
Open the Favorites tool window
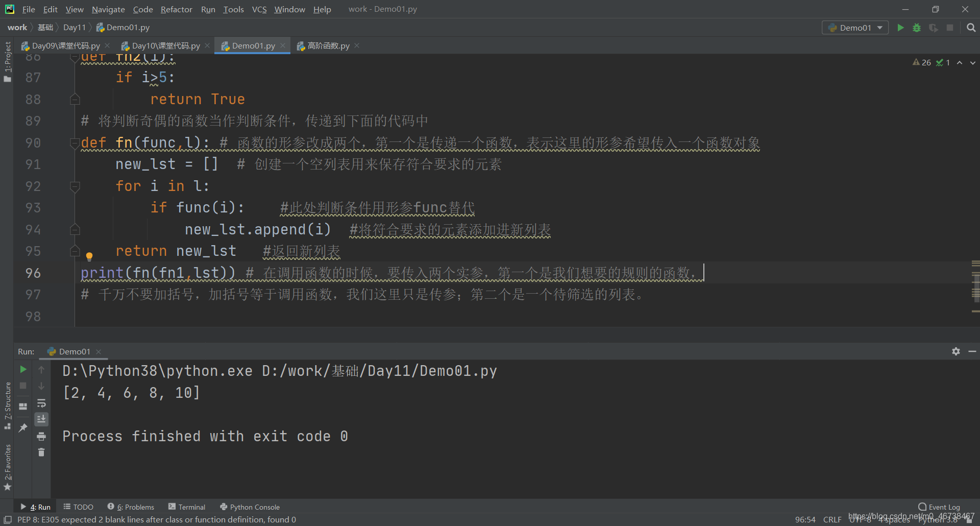pos(7,467)
